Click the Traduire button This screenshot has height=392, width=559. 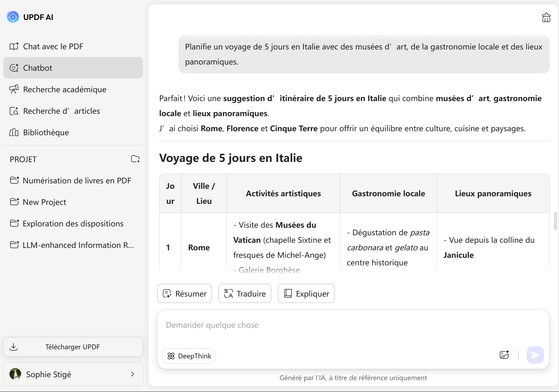coord(245,293)
